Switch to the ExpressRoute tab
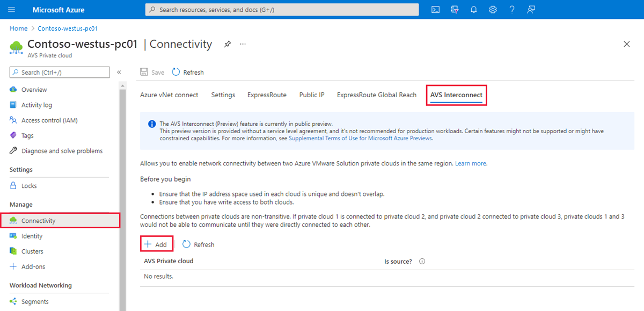 (267, 95)
